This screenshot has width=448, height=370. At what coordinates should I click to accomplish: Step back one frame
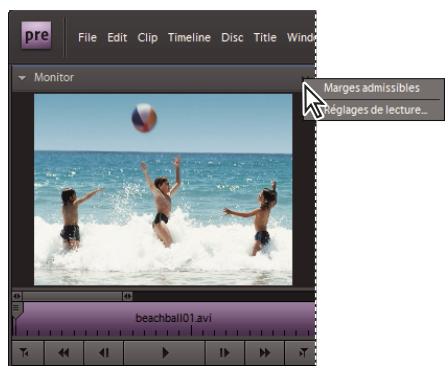[104, 353]
